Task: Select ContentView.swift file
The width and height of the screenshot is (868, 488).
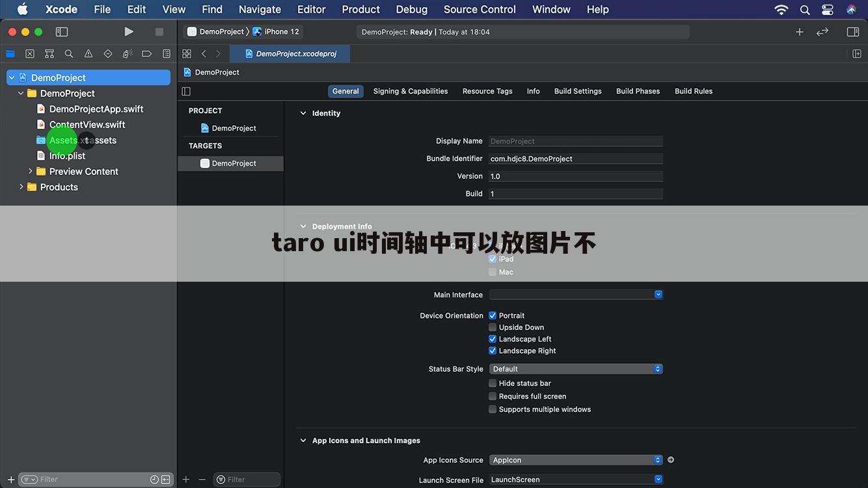Action: [x=87, y=124]
